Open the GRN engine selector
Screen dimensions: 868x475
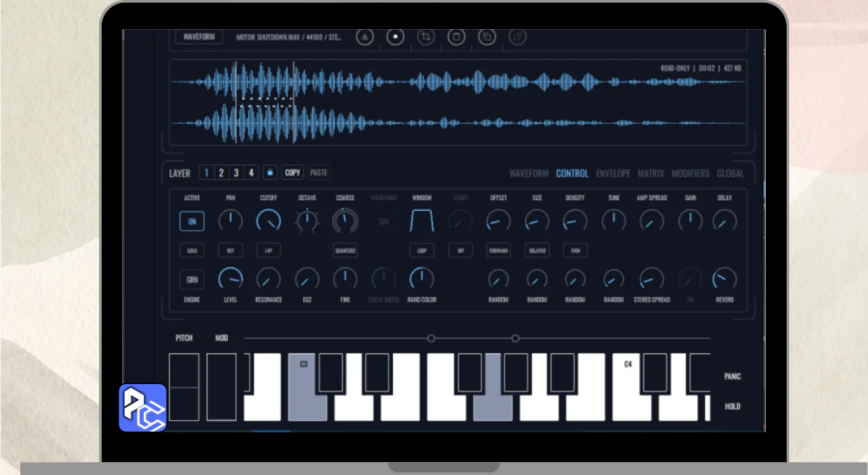192,279
